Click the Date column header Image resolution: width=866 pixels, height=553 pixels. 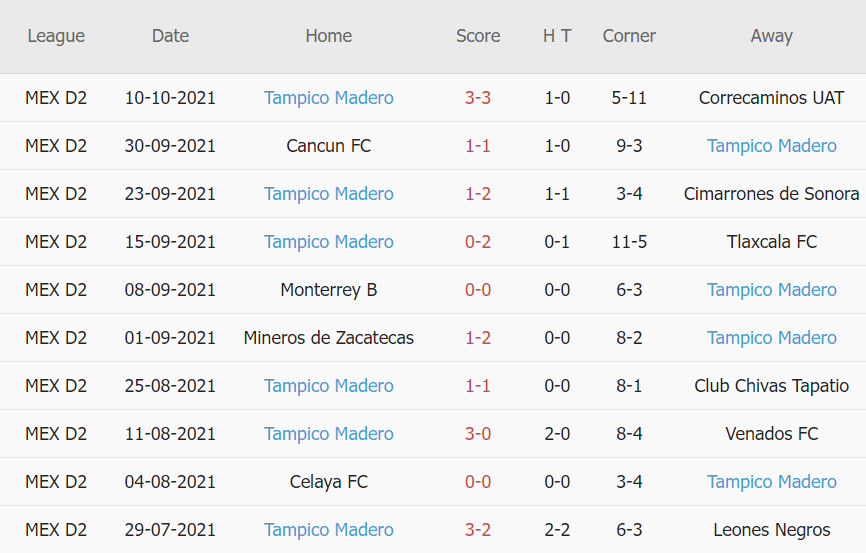coord(170,36)
